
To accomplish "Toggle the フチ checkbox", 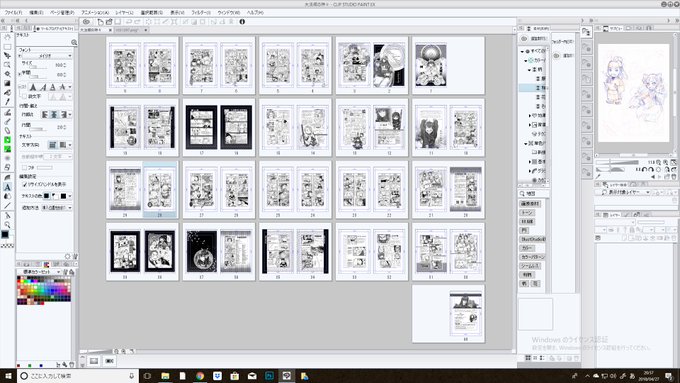I will (24, 167).
